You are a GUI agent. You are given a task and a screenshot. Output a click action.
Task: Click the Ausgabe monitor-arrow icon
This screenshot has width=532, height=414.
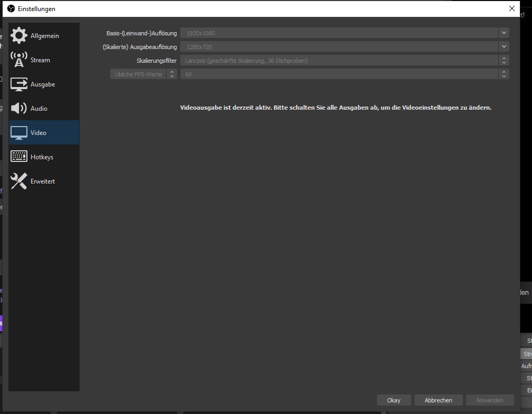pyautogui.click(x=19, y=84)
